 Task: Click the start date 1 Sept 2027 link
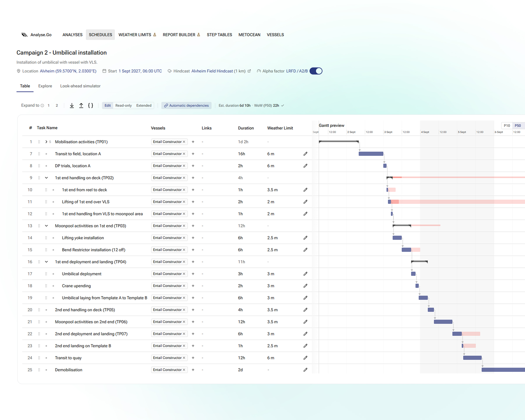click(140, 71)
